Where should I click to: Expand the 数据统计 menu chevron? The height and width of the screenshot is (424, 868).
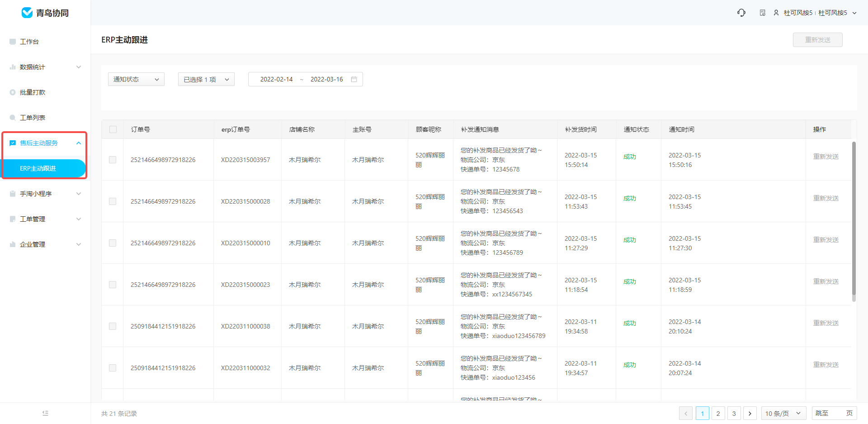(x=79, y=67)
